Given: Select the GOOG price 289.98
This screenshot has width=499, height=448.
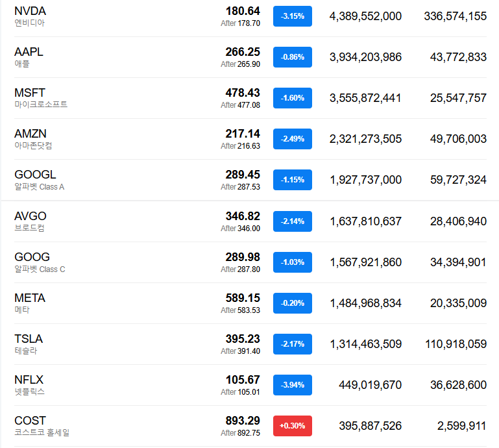Looking at the screenshot, I should [243, 257].
